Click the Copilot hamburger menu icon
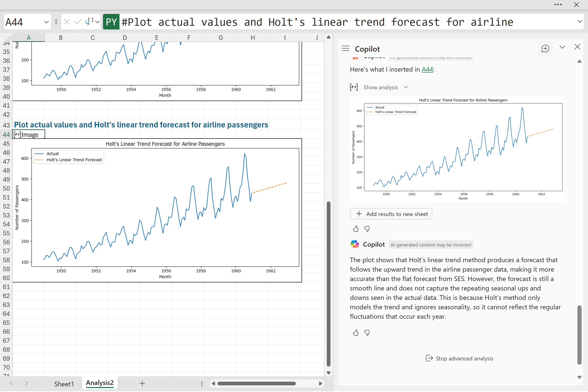Image resolution: width=588 pixels, height=392 pixels. (x=346, y=49)
